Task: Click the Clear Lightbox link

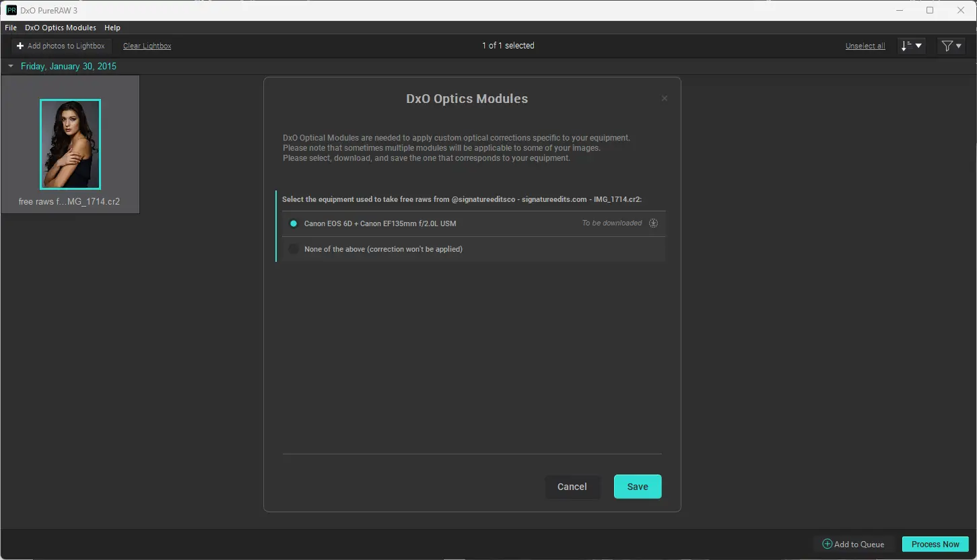Action: click(x=147, y=46)
